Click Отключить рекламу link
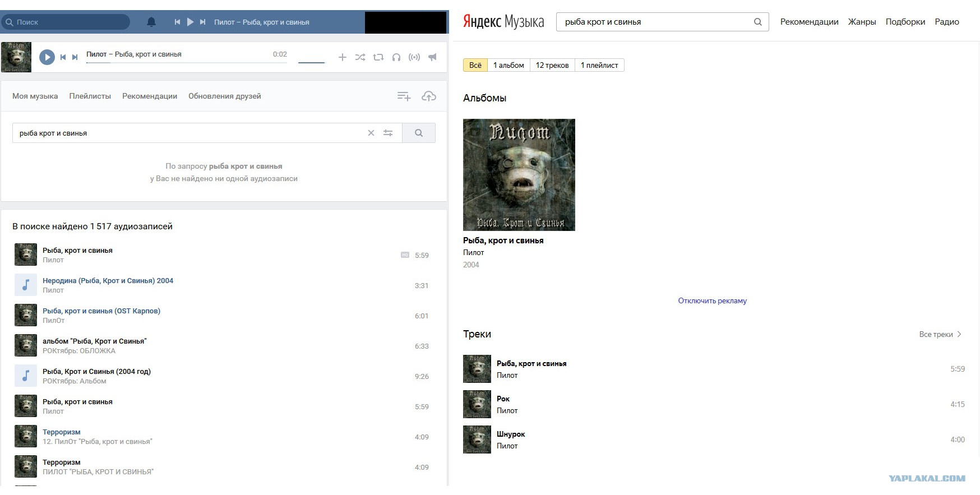The height and width of the screenshot is (495, 980). point(713,301)
